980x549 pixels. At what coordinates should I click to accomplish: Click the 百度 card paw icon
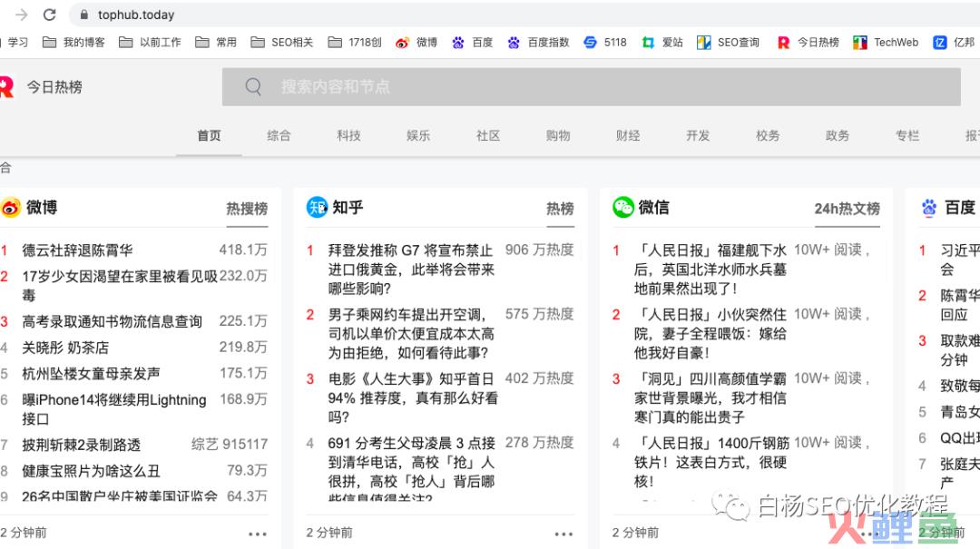pyautogui.click(x=929, y=207)
